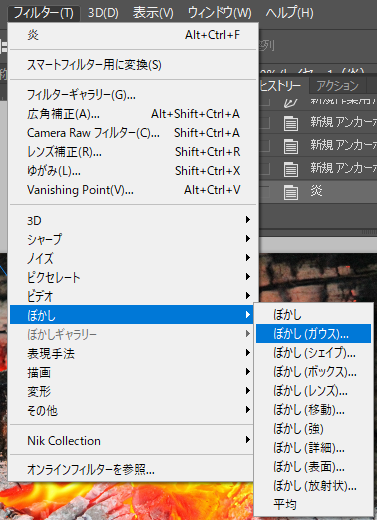Open the ウィンドウ(W) menu
Image resolution: width=377 pixels, height=520 pixels.
click(219, 13)
